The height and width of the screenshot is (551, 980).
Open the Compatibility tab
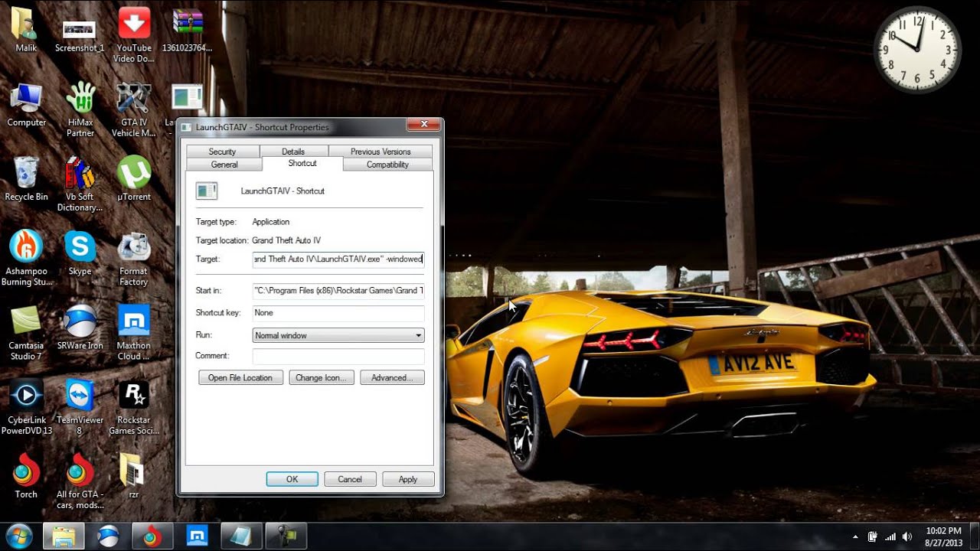coord(387,165)
